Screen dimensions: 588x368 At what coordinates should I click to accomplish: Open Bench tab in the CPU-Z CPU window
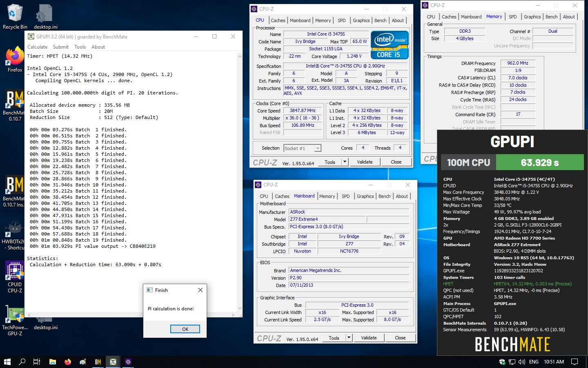(x=381, y=20)
